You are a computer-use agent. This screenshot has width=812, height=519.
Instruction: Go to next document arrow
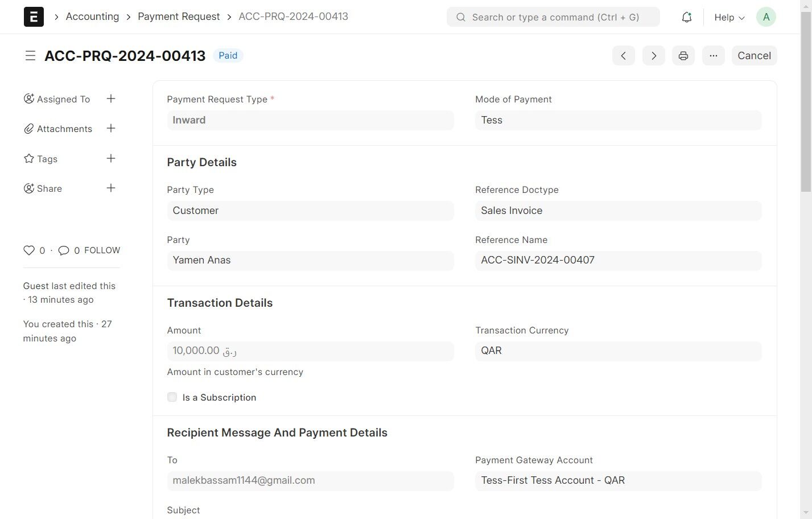[x=654, y=56]
